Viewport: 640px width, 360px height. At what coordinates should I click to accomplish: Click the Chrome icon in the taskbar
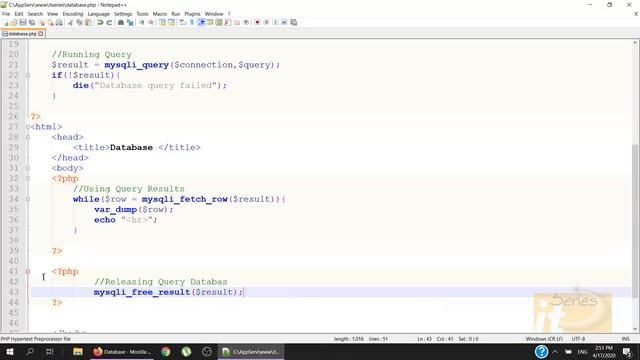(165, 351)
